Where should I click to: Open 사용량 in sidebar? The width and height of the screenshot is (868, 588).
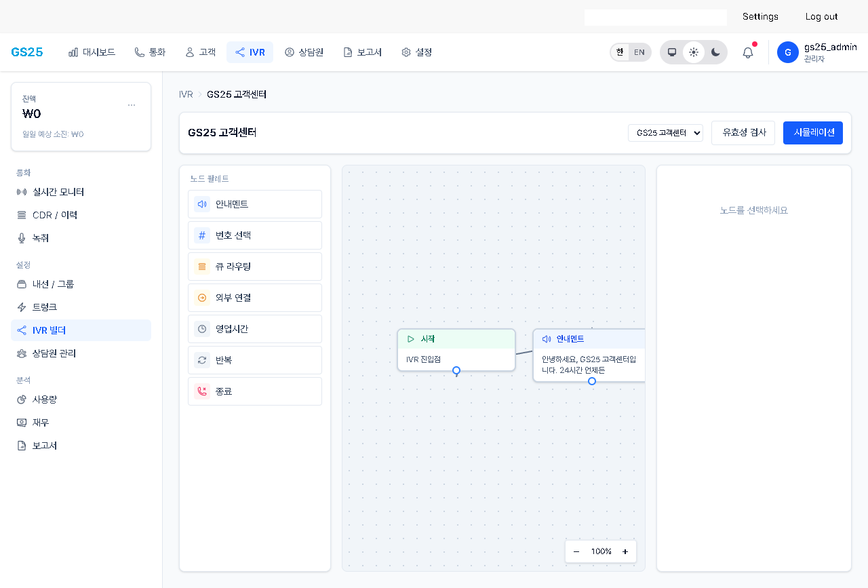click(x=81, y=399)
